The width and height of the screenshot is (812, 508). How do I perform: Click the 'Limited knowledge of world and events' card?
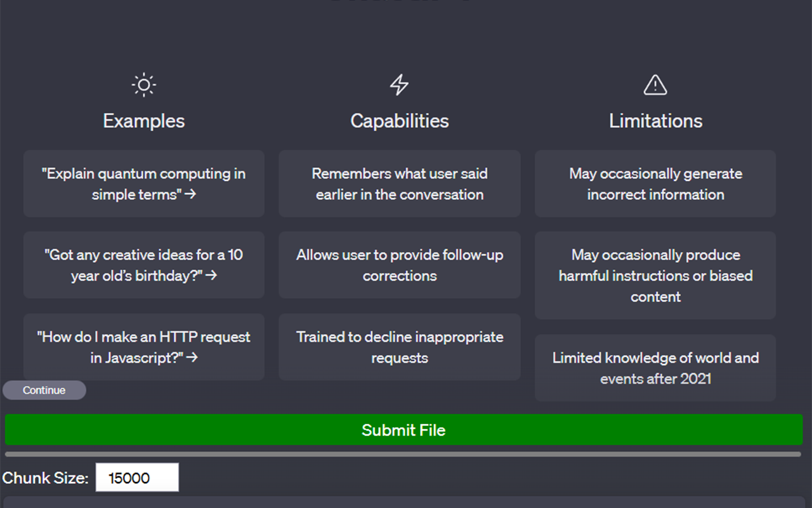[655, 368]
